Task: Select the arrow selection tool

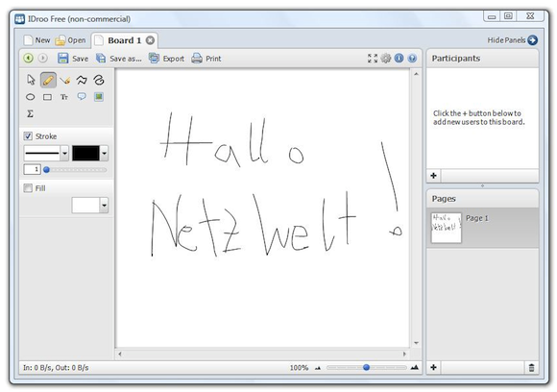Action: click(x=31, y=80)
